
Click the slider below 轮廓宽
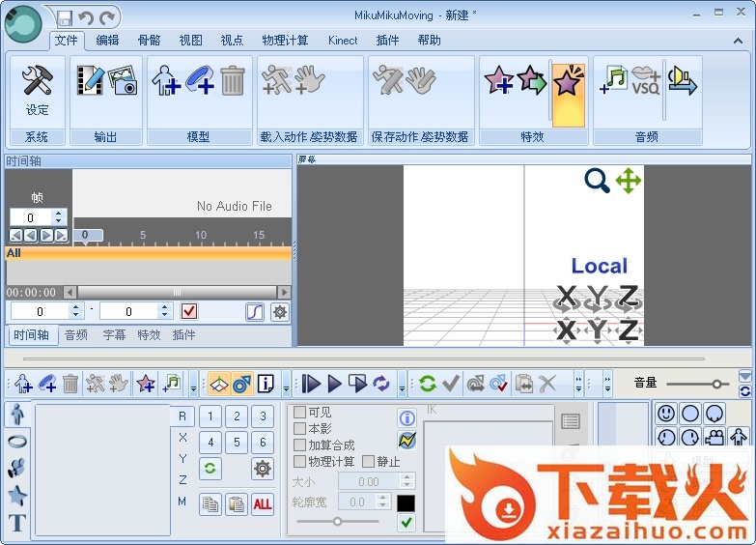pyautogui.click(x=338, y=522)
